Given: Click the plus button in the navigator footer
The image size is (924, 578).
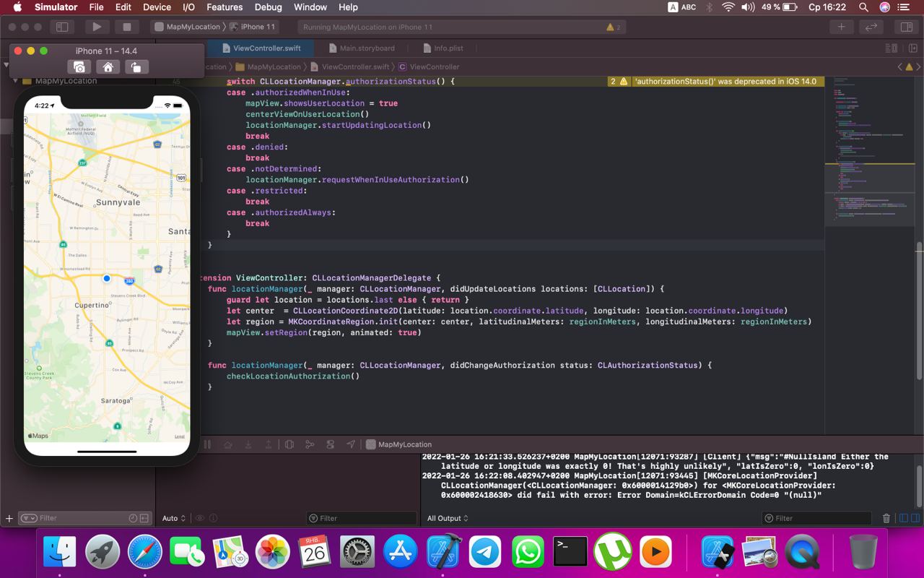Looking at the screenshot, I should 9,518.
